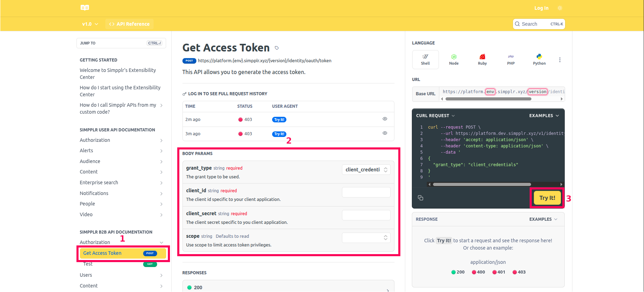Toggle the light/dark theme sun icon

click(560, 8)
